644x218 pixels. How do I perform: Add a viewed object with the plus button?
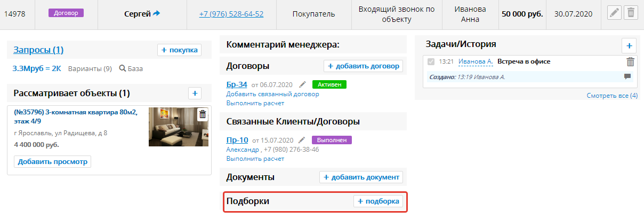pyautogui.click(x=195, y=94)
